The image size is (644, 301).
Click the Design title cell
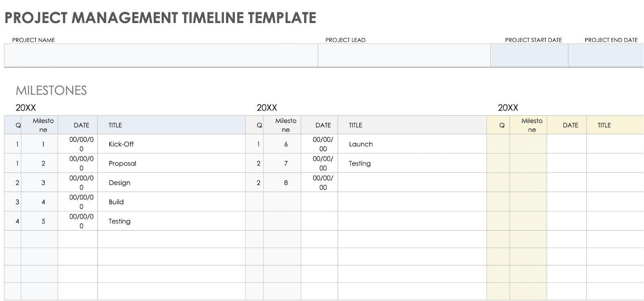point(171,182)
